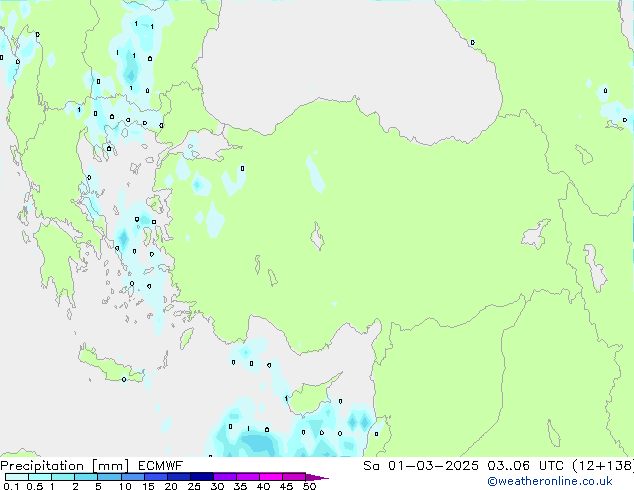The height and width of the screenshot is (490, 634).
Task: Pick the 0.1–0.5 mm palest legend swatch
Action: coord(17,477)
